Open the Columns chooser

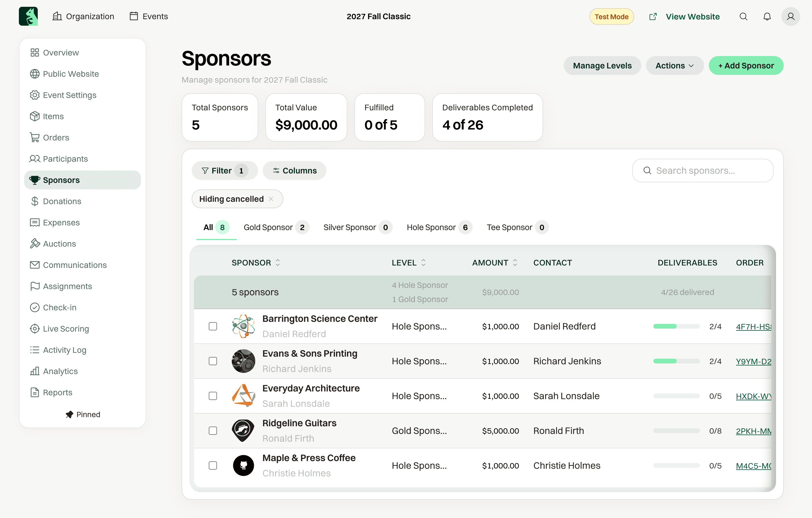(294, 171)
